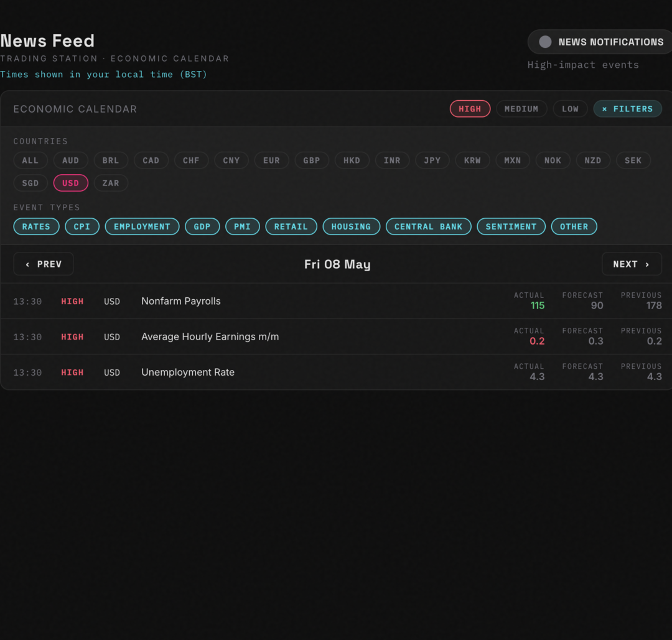Go to previous day with PREV
This screenshot has width=672, height=640.
pyautogui.click(x=44, y=264)
